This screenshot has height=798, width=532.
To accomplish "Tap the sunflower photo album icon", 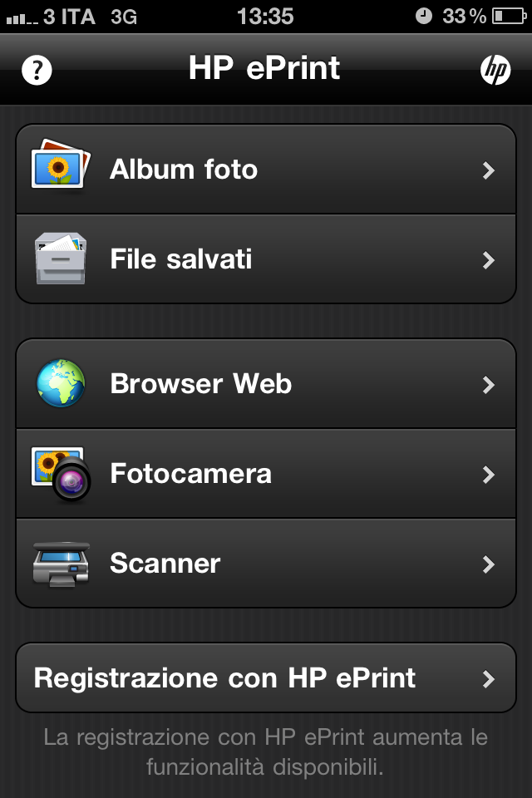I will [x=59, y=165].
